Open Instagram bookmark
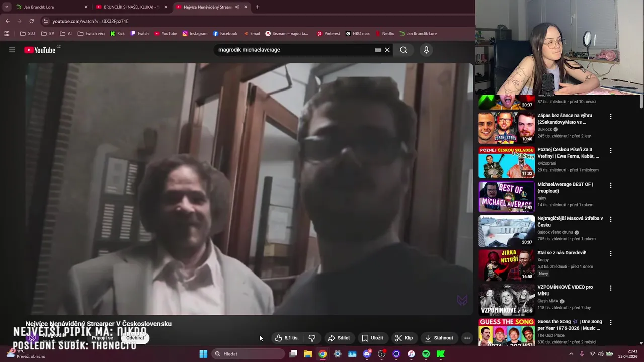This screenshot has width=644, height=362. pos(195,34)
